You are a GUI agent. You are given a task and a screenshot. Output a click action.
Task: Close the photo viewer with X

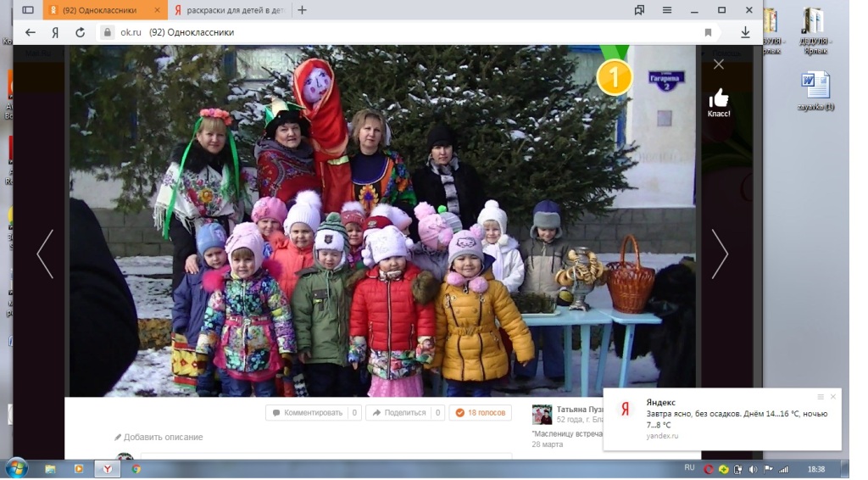719,64
